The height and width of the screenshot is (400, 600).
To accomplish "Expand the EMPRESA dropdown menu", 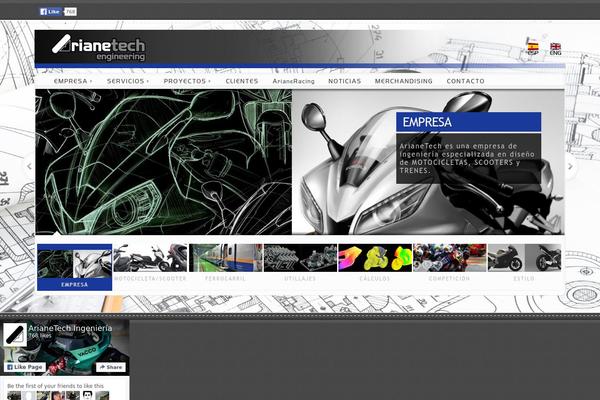I will point(73,81).
